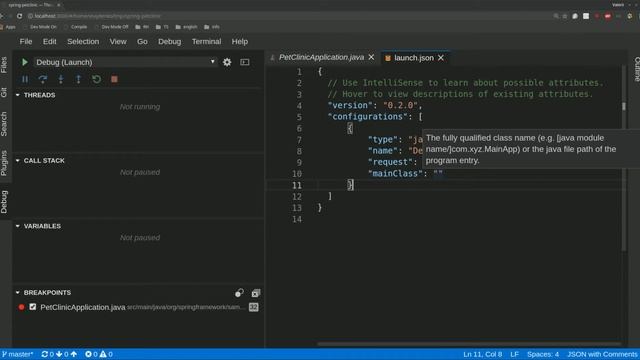Viewport: 640px width, 360px height.
Task: Open debug configuration gear icon
Action: point(227,62)
